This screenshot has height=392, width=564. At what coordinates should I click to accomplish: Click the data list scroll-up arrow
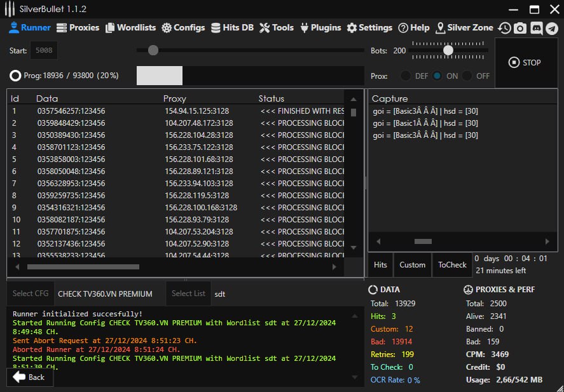(x=354, y=98)
